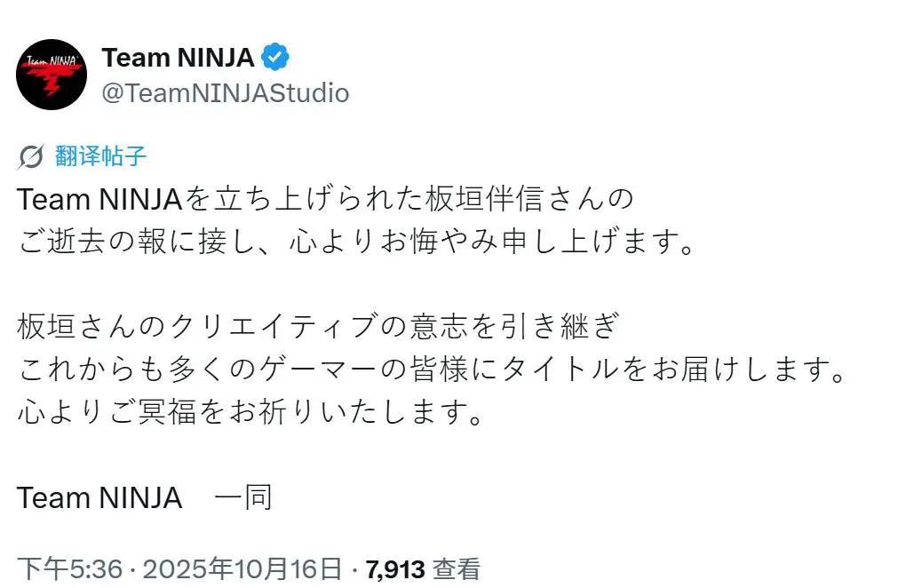Open the Team NINJA display name
Image resolution: width=906 pixels, height=588 pixels.
178,59
